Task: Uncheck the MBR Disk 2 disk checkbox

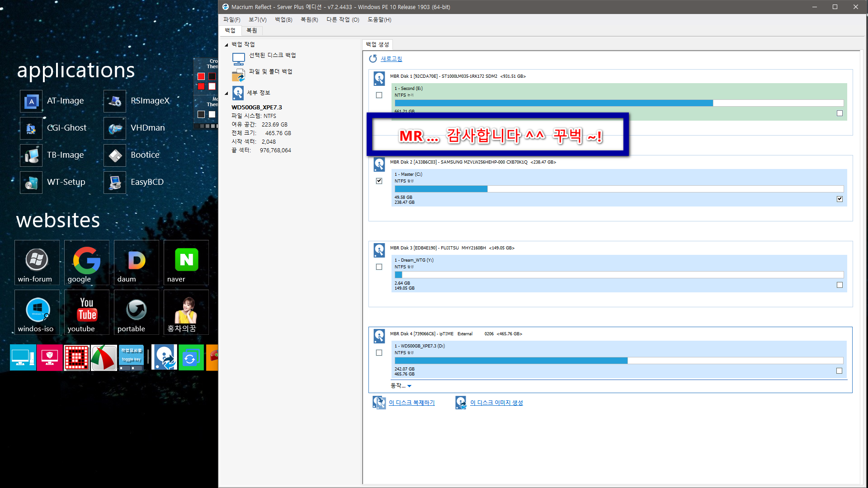Action: click(379, 181)
